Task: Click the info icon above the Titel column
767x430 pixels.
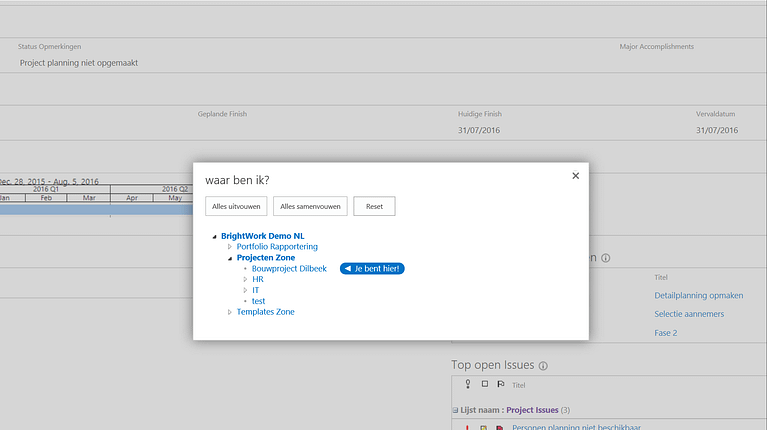Action: tap(606, 258)
